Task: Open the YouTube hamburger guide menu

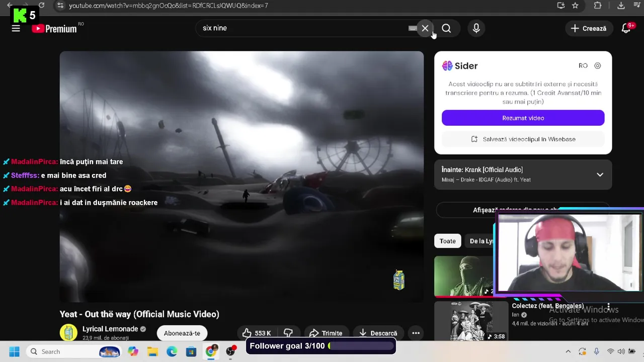Action: [x=16, y=29]
